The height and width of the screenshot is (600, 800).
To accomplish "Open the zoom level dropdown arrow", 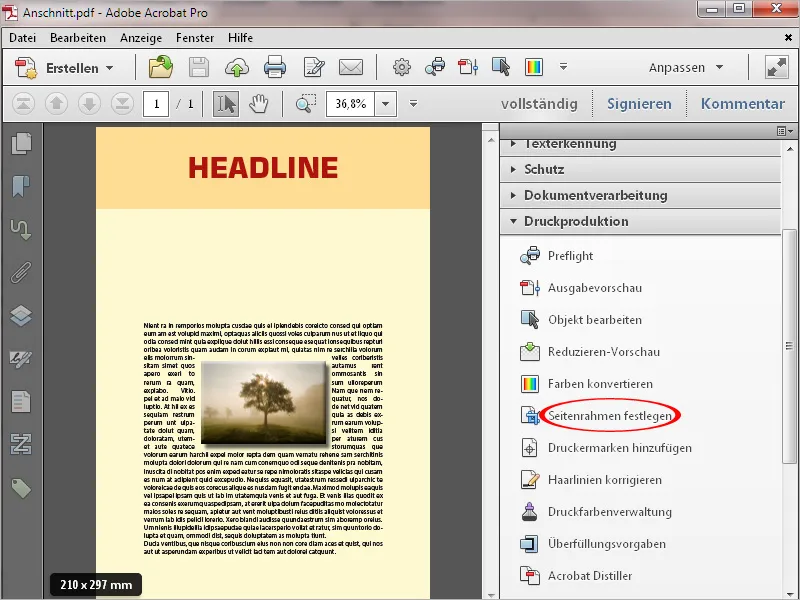I will (386, 104).
